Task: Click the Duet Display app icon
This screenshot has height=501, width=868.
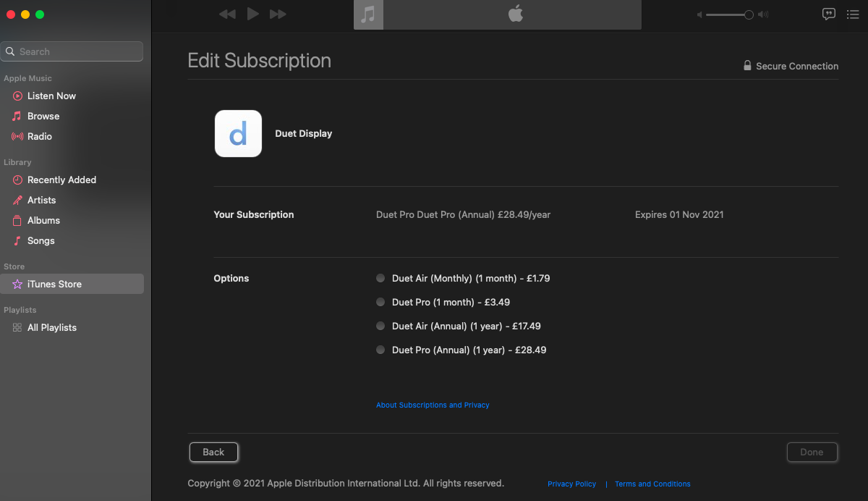Action: click(238, 133)
